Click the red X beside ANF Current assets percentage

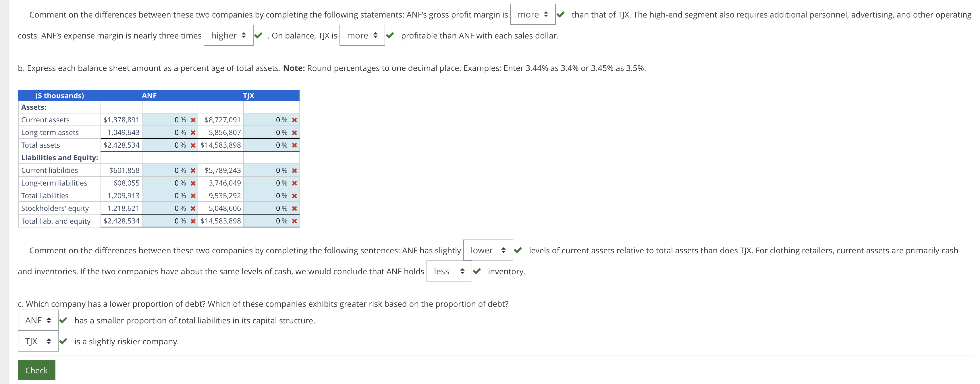(193, 119)
